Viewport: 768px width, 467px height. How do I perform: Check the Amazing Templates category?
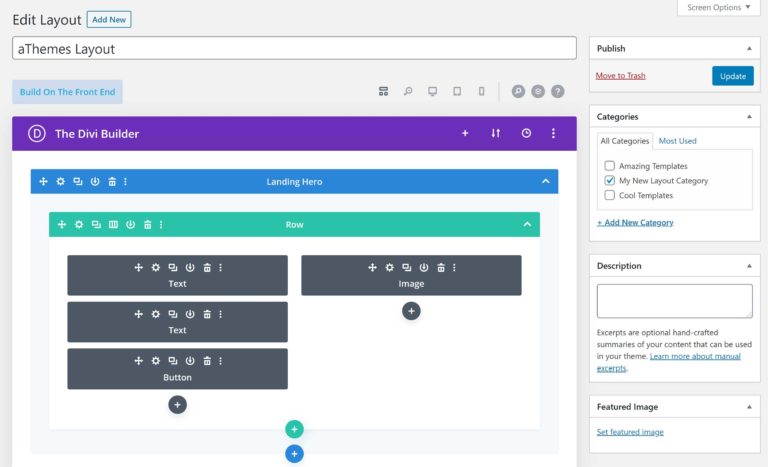[x=609, y=166]
